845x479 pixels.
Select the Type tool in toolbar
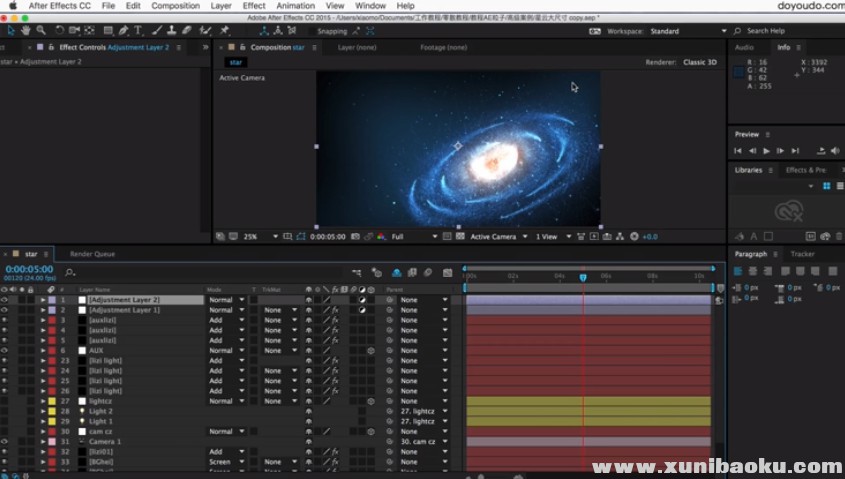click(x=137, y=31)
